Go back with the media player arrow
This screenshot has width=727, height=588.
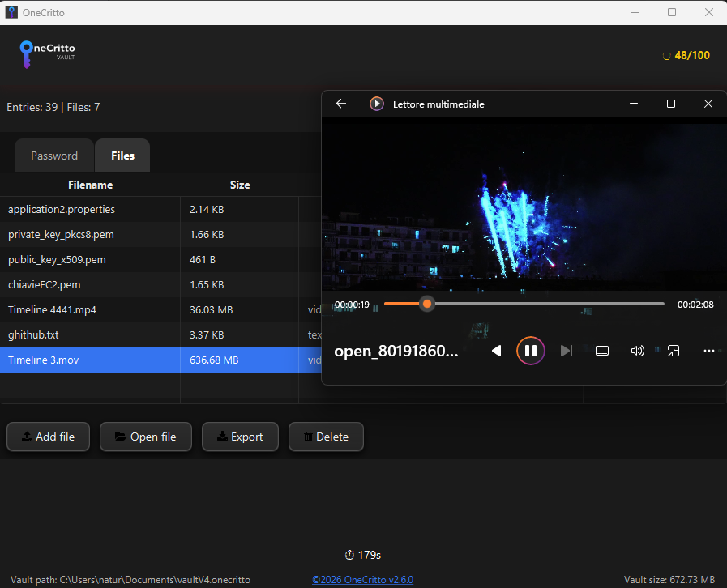pyautogui.click(x=341, y=104)
